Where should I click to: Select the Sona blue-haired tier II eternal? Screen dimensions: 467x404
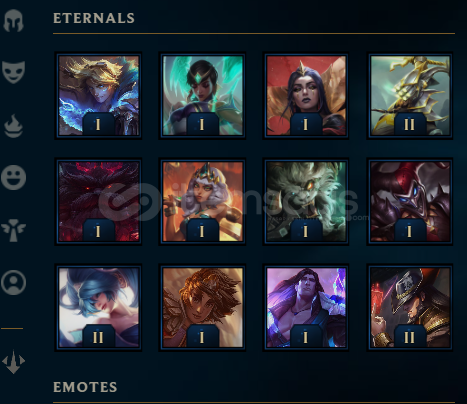(x=98, y=307)
